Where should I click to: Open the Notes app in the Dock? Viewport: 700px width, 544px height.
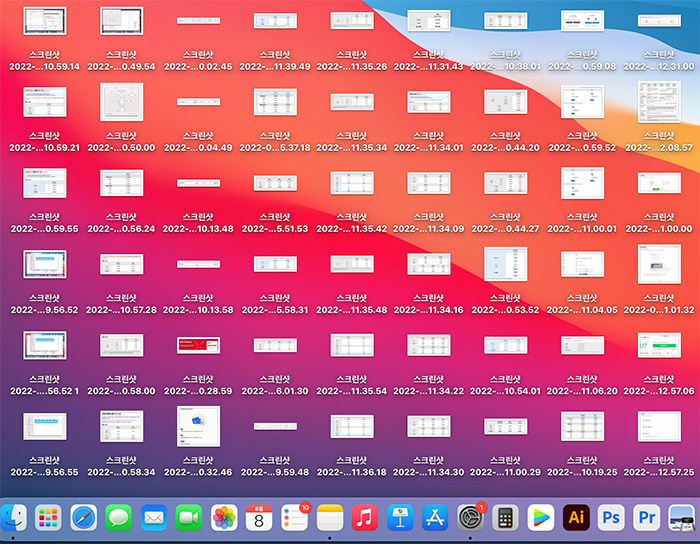pos(330,518)
